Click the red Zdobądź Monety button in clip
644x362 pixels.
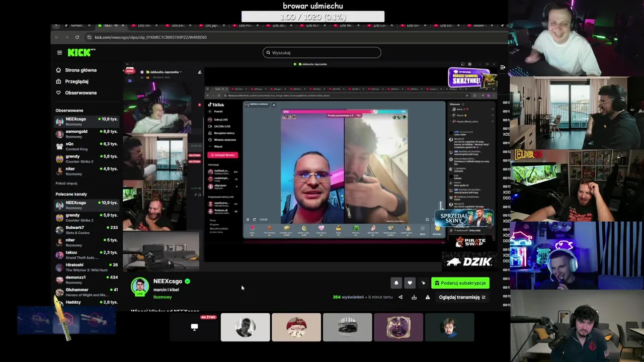pyautogui.click(x=222, y=155)
